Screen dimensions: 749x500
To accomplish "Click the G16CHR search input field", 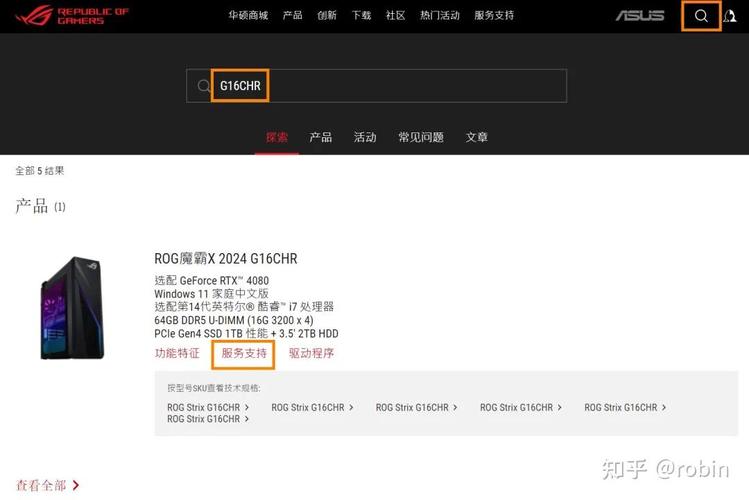I will (376, 86).
